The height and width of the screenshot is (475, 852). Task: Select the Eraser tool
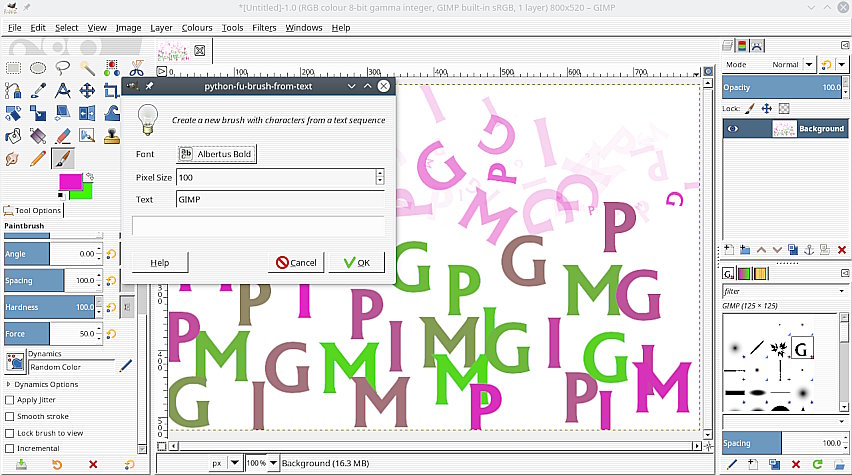coord(62,136)
